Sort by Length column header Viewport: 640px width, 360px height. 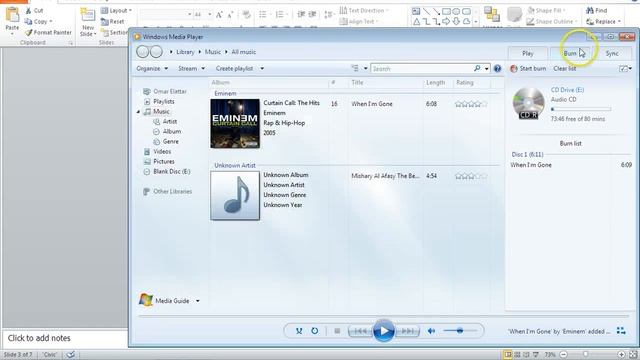[x=436, y=82]
